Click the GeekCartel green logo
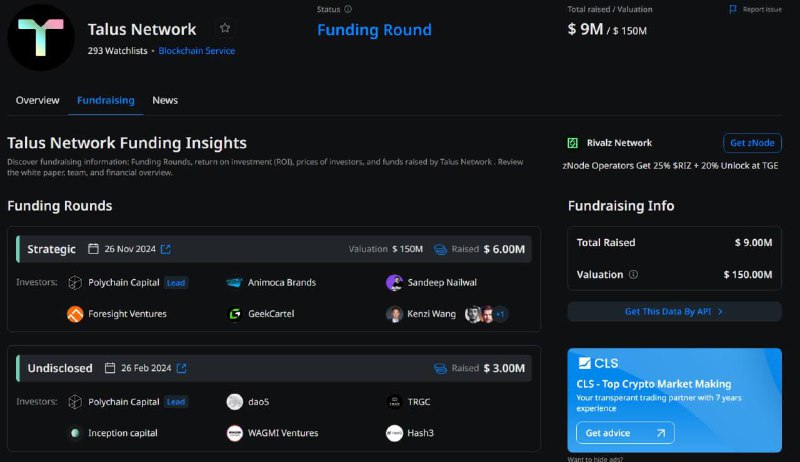800x462 pixels. [235, 314]
